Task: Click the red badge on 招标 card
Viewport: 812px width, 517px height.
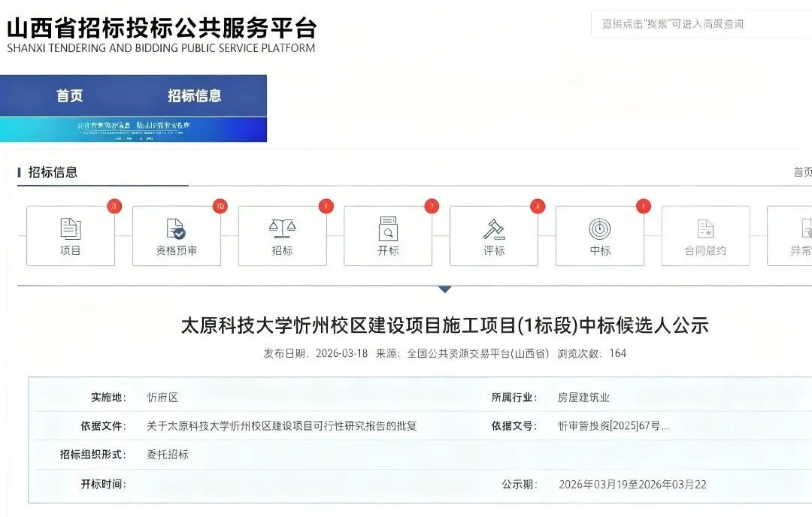Action: pyautogui.click(x=326, y=206)
